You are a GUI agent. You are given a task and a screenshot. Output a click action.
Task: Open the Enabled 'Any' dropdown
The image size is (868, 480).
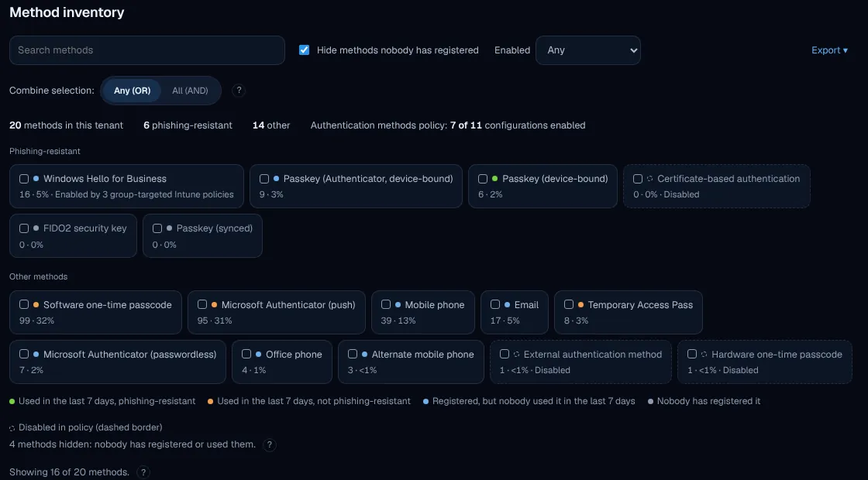(x=588, y=50)
